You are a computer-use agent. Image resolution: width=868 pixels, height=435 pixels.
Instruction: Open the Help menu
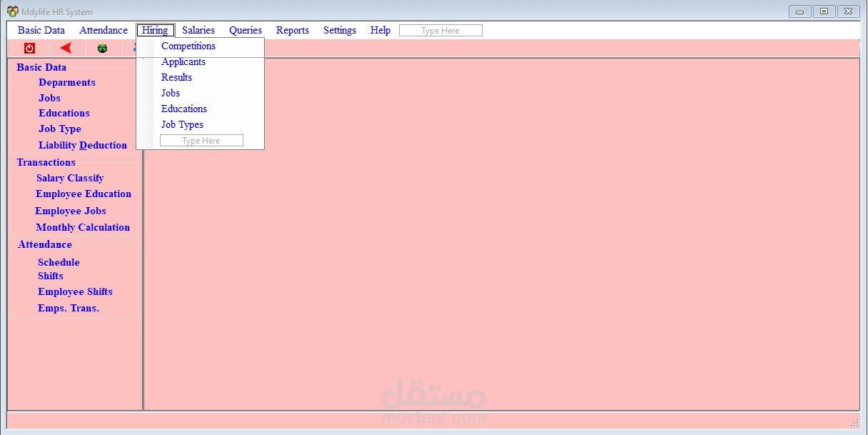pyautogui.click(x=380, y=30)
